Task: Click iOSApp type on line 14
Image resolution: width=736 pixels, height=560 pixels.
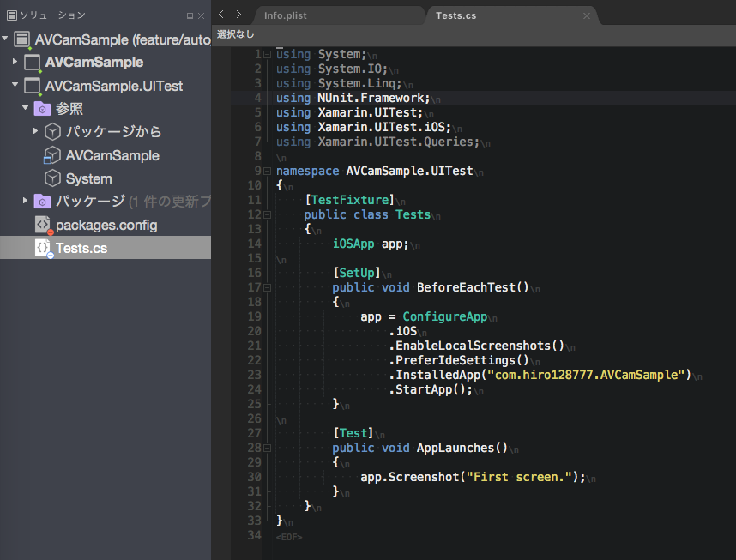Action: point(353,244)
